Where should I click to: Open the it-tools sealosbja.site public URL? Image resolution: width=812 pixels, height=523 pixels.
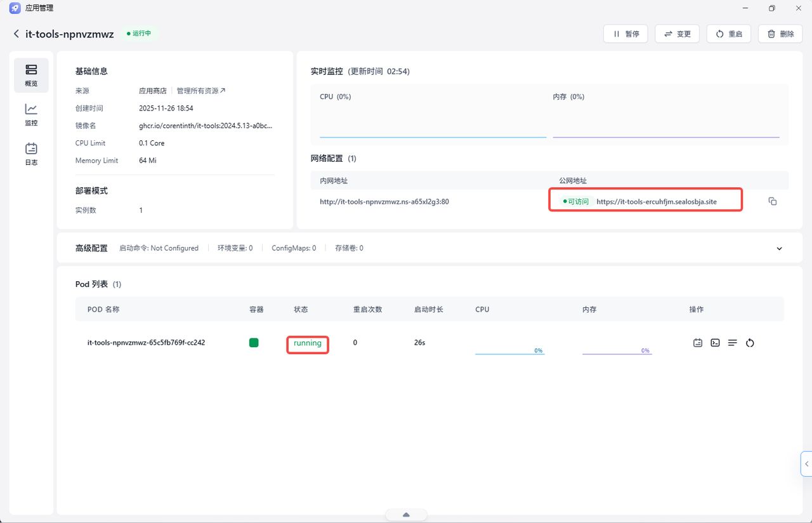pos(657,201)
